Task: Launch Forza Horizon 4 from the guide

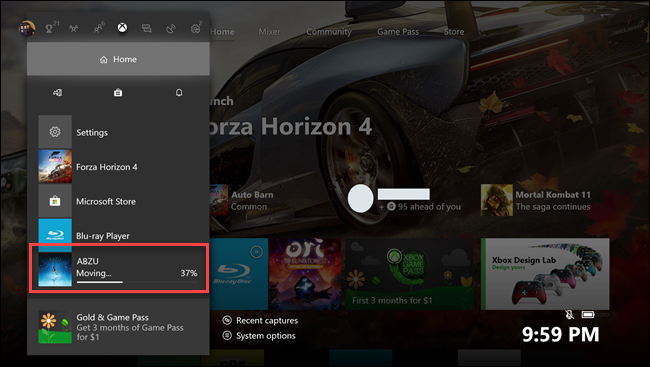Action: tap(118, 167)
